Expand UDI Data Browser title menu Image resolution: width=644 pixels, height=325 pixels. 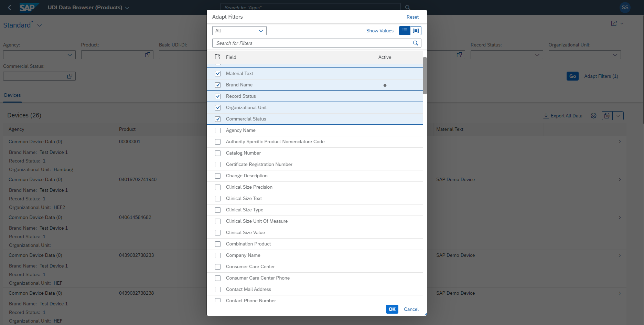[127, 8]
